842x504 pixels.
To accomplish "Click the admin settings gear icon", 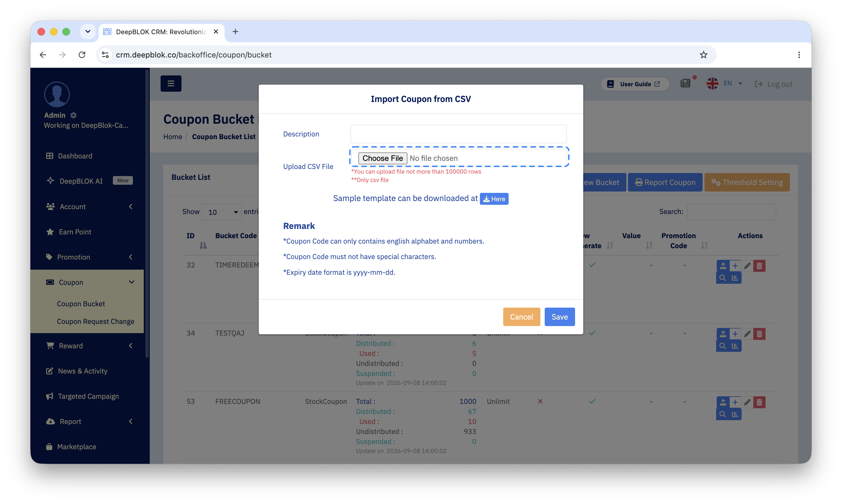I will click(73, 115).
